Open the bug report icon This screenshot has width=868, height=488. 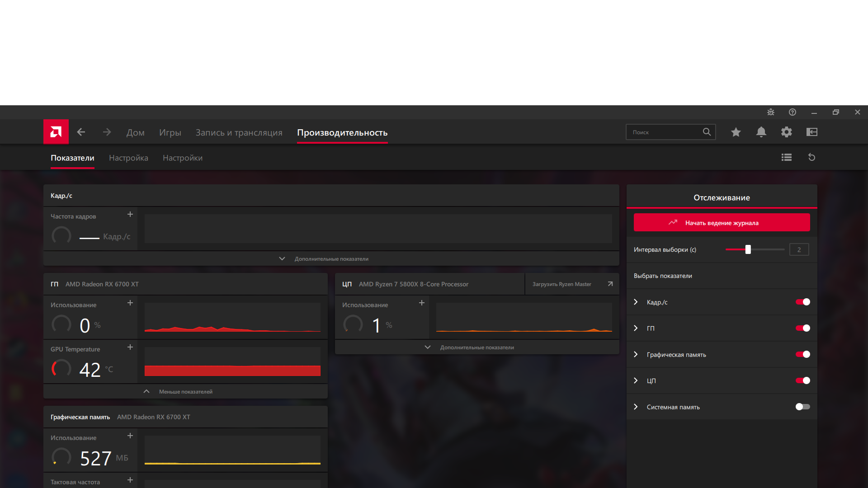771,112
